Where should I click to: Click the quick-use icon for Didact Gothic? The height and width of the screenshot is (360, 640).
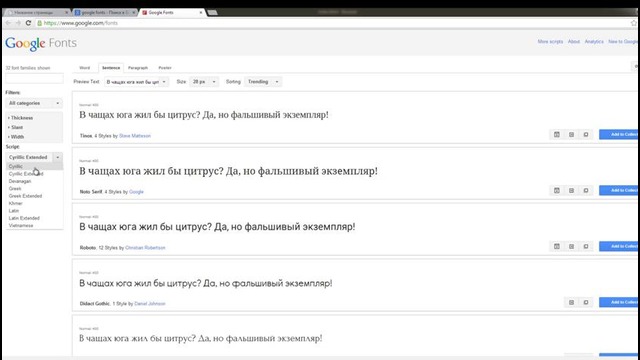pyautogui.click(x=571, y=302)
